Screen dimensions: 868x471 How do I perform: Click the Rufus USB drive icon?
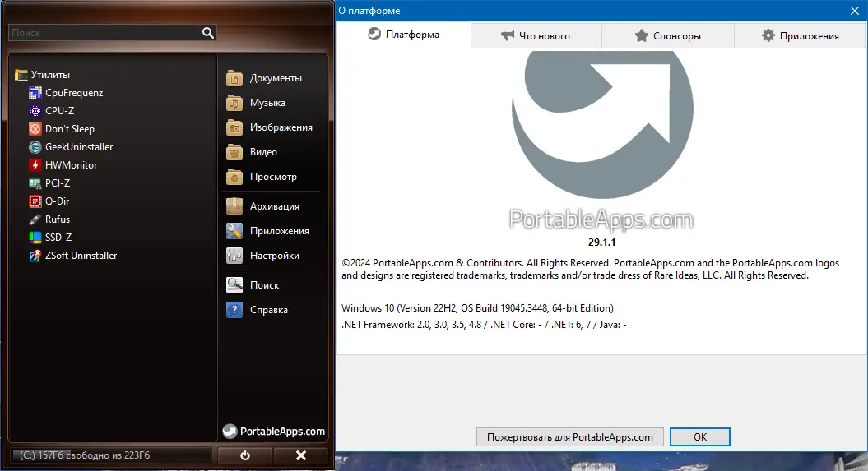35,219
